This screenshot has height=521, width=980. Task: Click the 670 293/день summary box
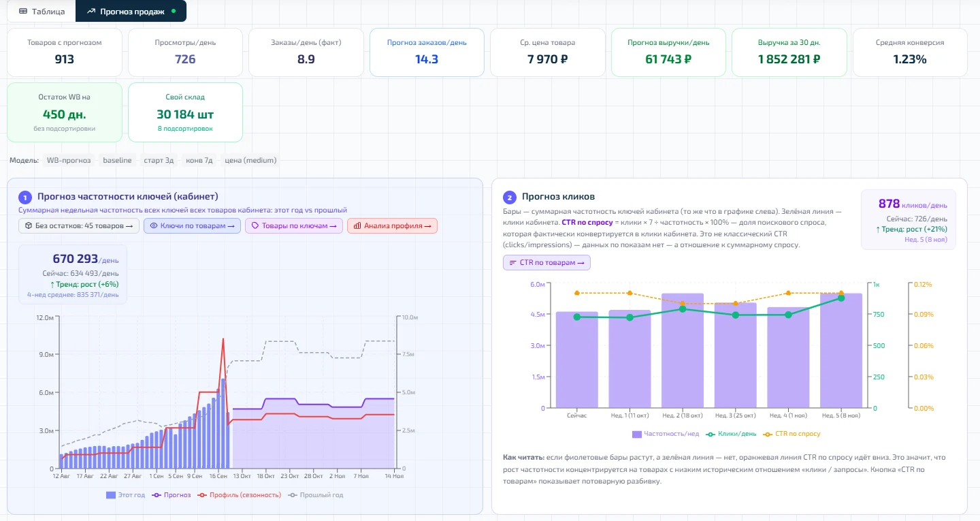tap(72, 275)
